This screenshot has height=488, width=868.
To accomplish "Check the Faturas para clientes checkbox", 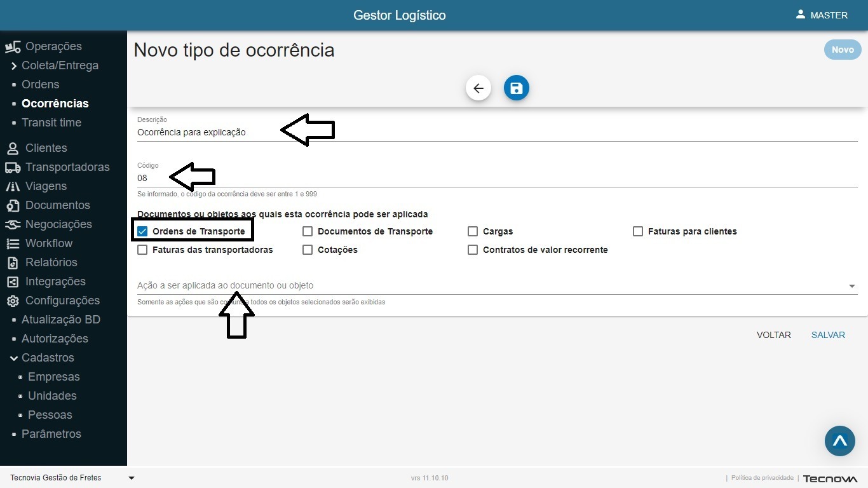I will 638,231.
